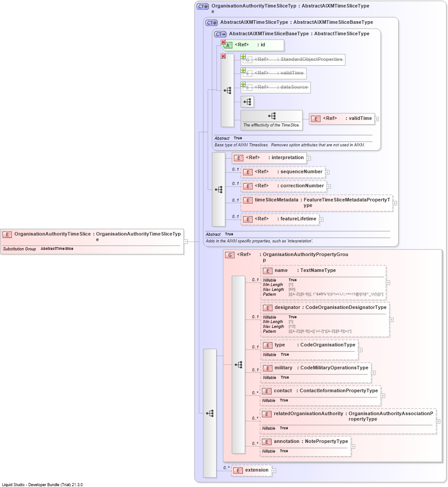Screen dimensions: 448x487
Task: Expand the struck-through validTime green plus
Action: [x=243, y=70]
